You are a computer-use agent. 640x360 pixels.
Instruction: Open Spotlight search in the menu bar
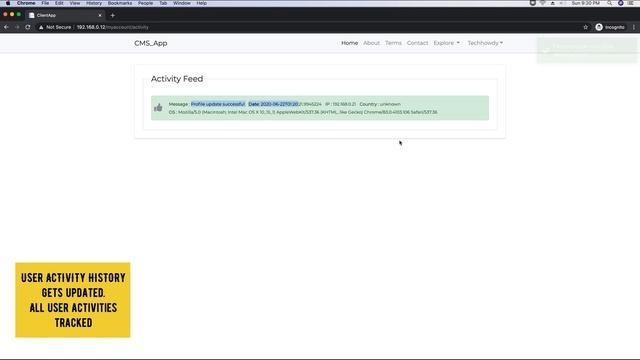tap(609, 3)
